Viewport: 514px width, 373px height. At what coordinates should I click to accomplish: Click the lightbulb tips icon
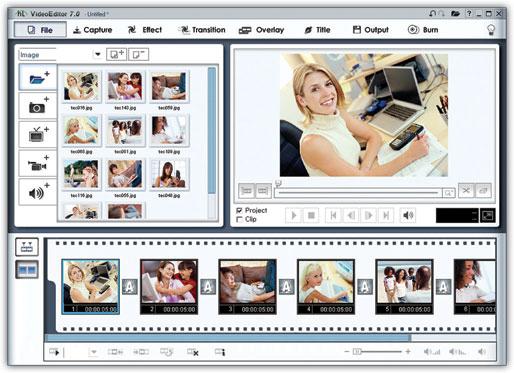pos(491,30)
